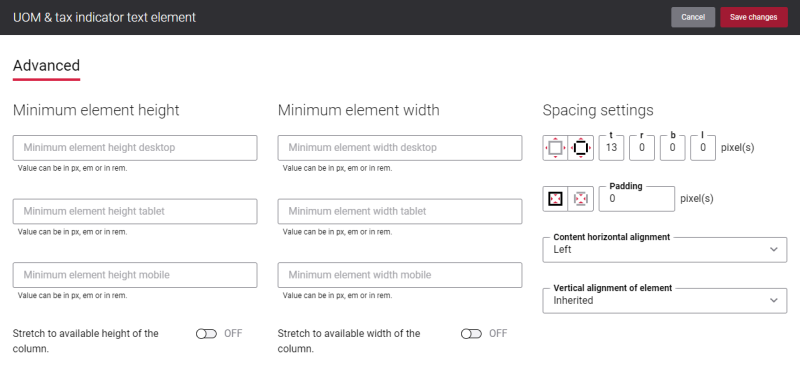Screen dimensions: 800x365
Task: Focus the left margin field labeled l
Action: click(x=703, y=148)
